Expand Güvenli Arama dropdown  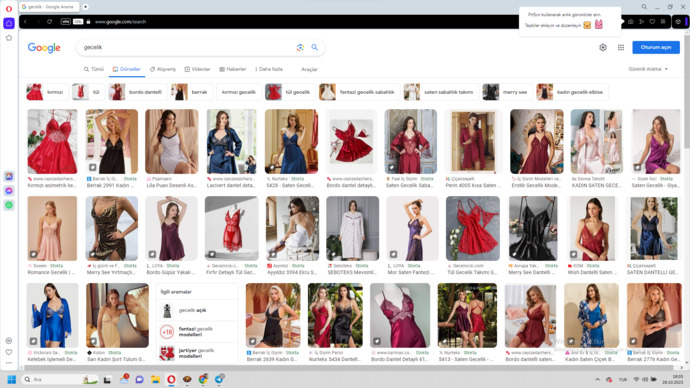(x=648, y=69)
